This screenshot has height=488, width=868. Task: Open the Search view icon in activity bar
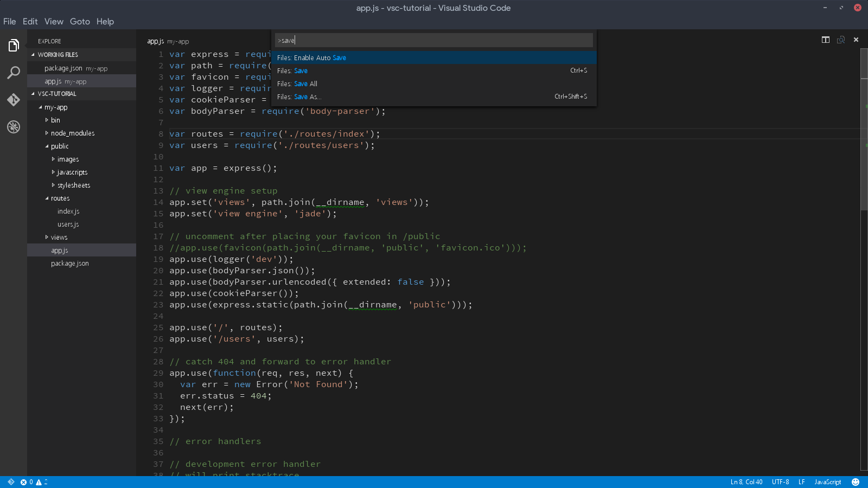click(x=14, y=73)
